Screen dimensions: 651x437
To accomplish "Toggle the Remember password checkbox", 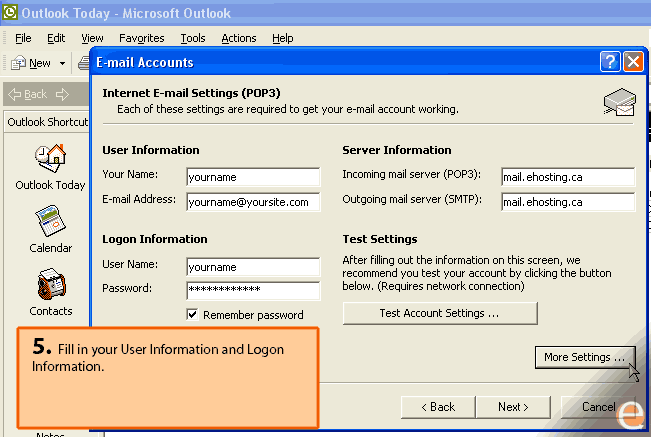I will tap(193, 315).
